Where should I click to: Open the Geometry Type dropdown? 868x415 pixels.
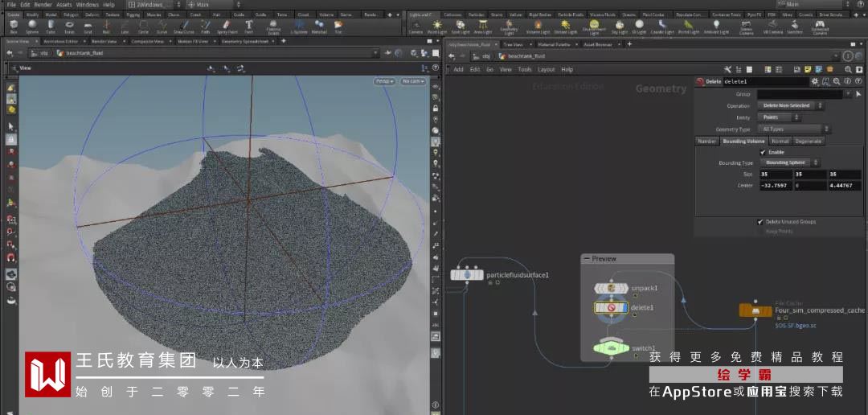[792, 129]
